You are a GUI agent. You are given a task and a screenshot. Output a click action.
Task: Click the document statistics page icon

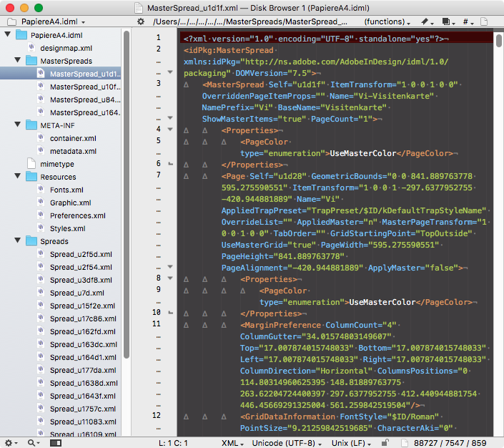click(405, 443)
